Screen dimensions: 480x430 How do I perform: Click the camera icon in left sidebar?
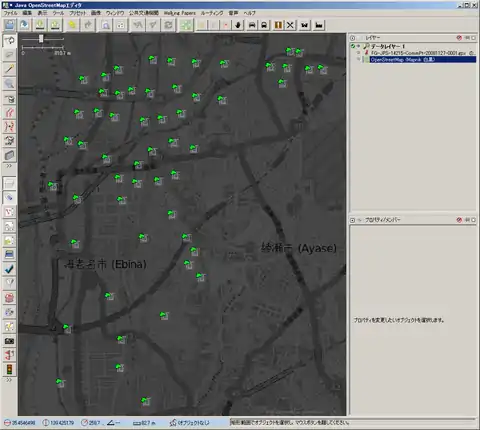tap(10, 341)
